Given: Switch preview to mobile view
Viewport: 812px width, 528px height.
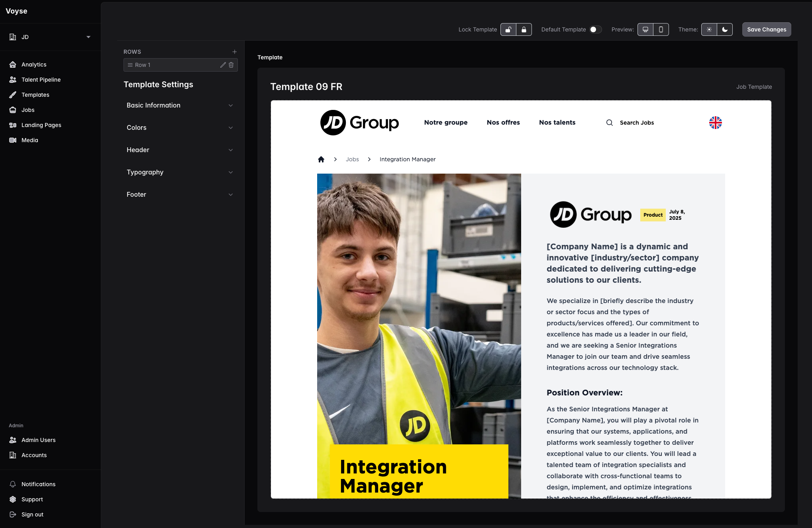Looking at the screenshot, I should click(661, 29).
